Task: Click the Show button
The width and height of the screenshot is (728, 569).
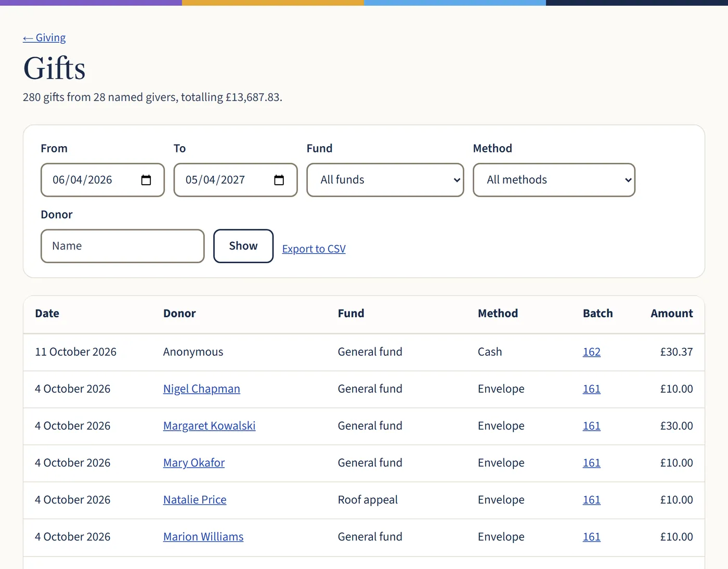Action: click(243, 246)
